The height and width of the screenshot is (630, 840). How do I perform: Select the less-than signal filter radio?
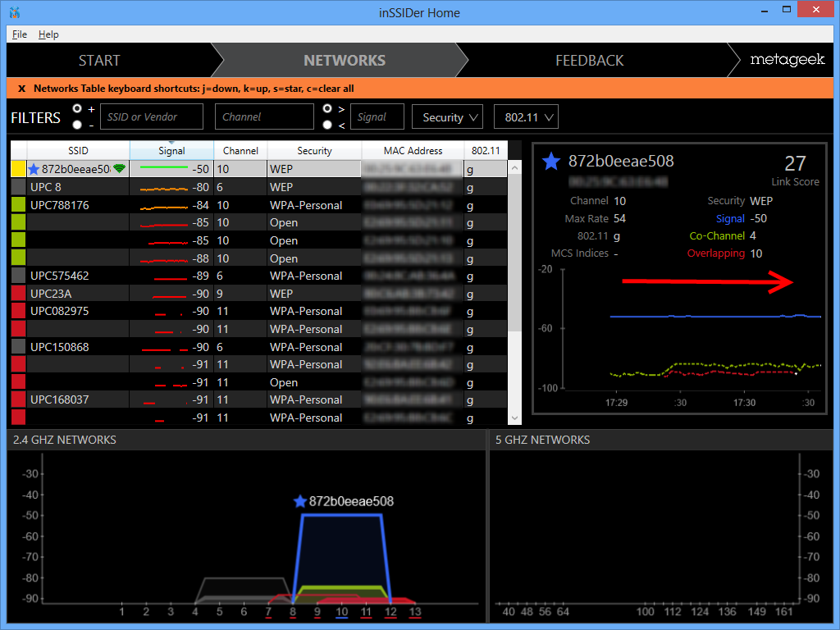tap(327, 125)
